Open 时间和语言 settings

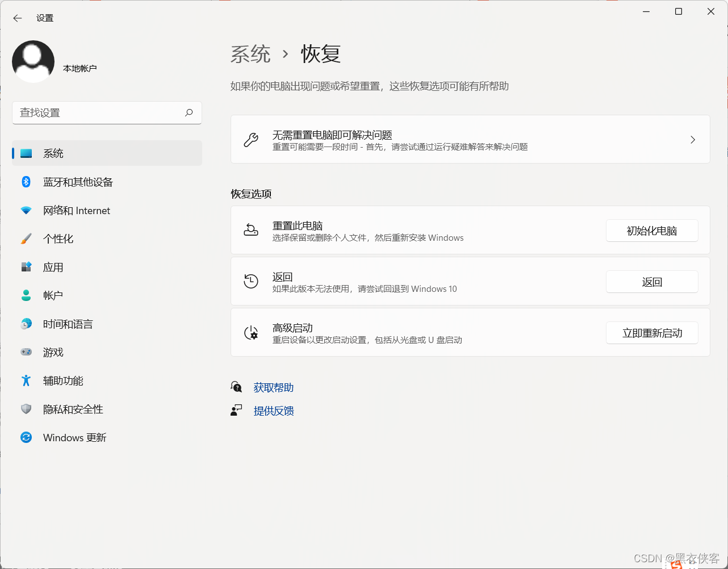point(107,324)
